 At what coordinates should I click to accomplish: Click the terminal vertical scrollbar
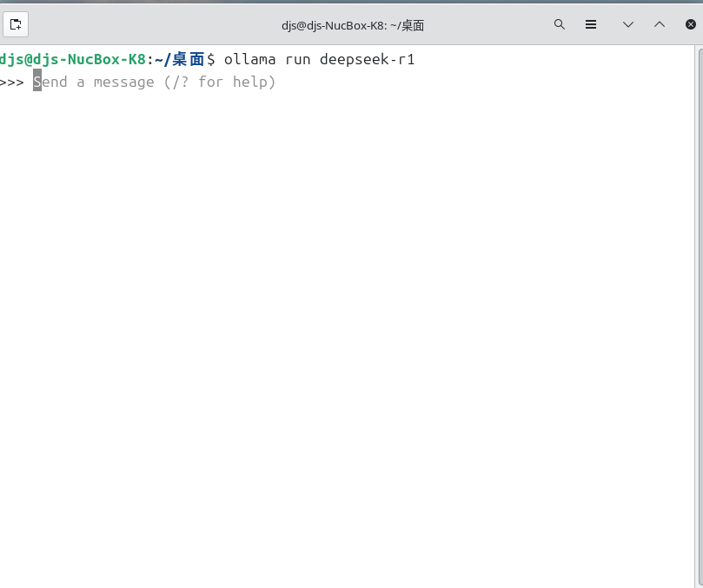[699, 316]
